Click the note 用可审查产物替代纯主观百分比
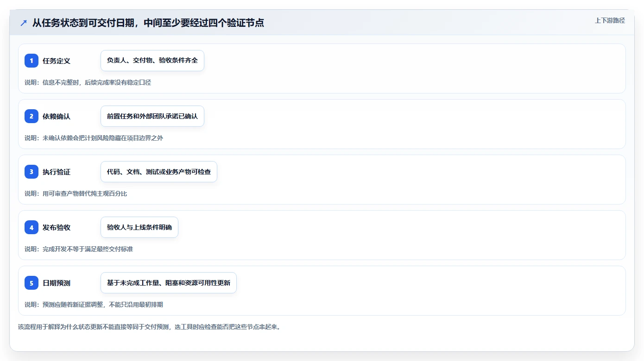Viewport: 644px width, 361px height. (85, 193)
